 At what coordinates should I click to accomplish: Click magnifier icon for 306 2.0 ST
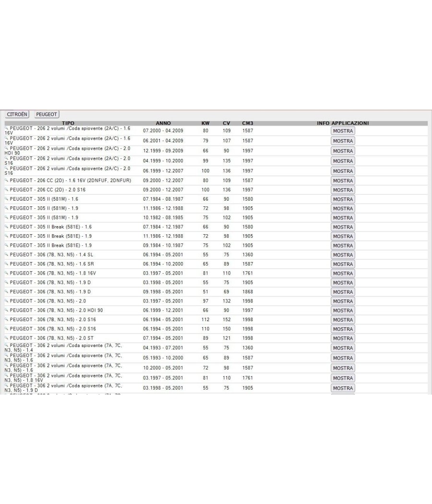6,338
